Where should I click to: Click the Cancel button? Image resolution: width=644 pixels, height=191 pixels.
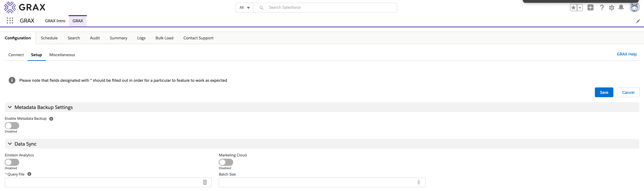tap(628, 92)
